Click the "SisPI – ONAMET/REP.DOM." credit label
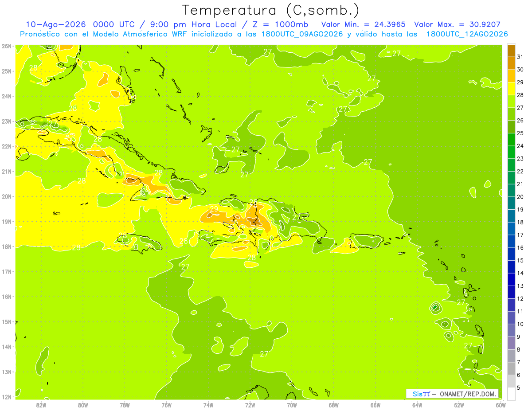Screen dimensions: 532x411 pyautogui.click(x=452, y=394)
